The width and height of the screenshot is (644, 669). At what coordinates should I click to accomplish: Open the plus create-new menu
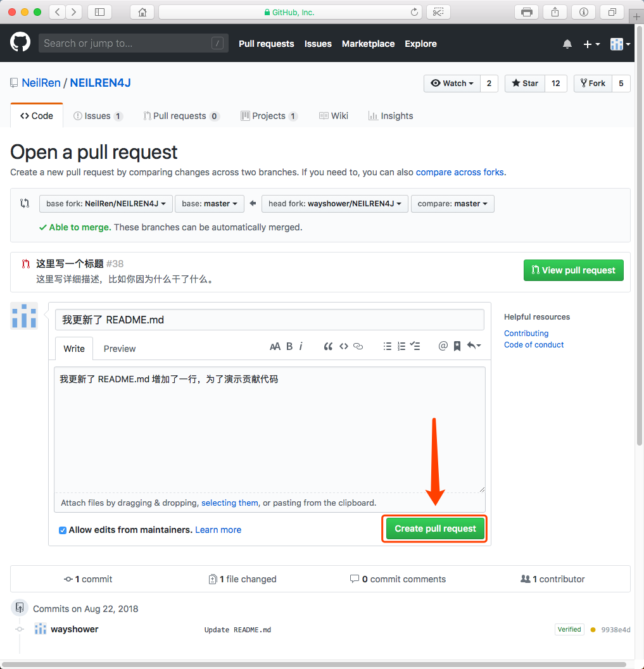pos(591,44)
